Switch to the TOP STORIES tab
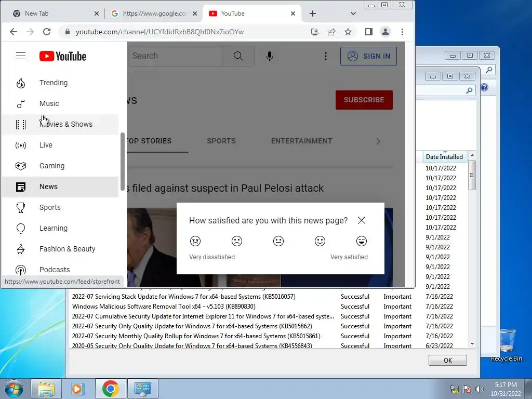 (x=149, y=141)
